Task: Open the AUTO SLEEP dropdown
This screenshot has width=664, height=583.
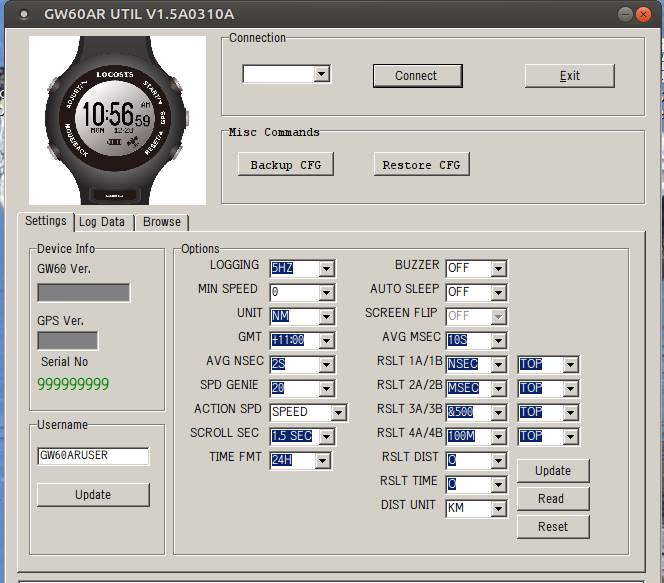Action: [498, 292]
